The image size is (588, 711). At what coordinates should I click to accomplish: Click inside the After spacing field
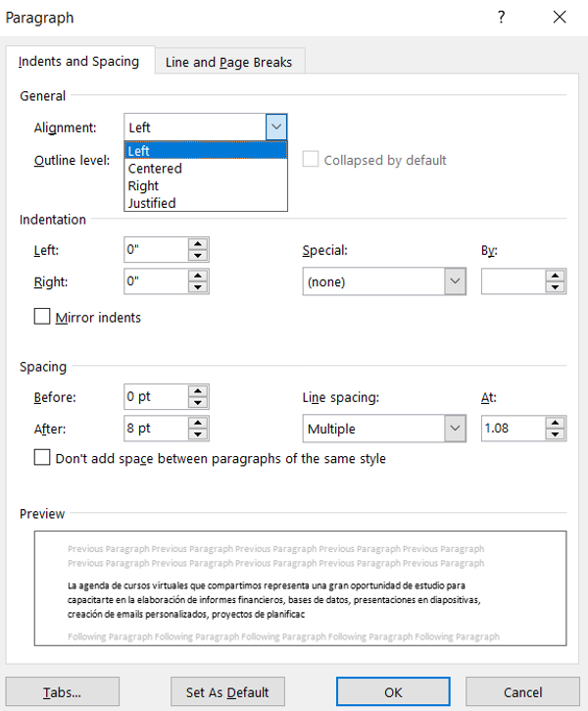point(156,429)
